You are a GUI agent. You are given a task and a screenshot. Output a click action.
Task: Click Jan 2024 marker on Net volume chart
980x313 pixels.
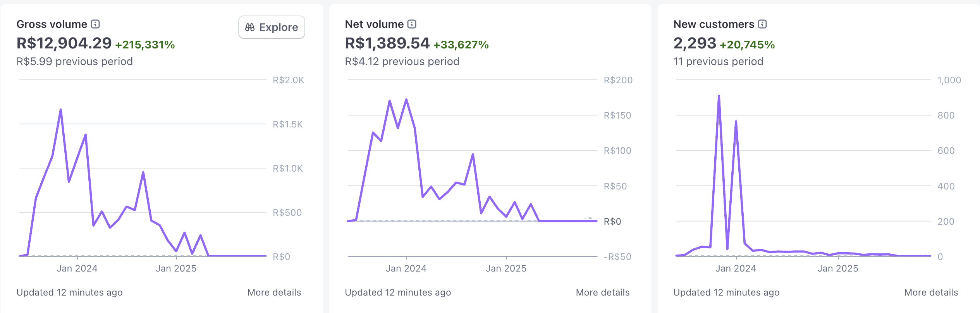(406, 268)
